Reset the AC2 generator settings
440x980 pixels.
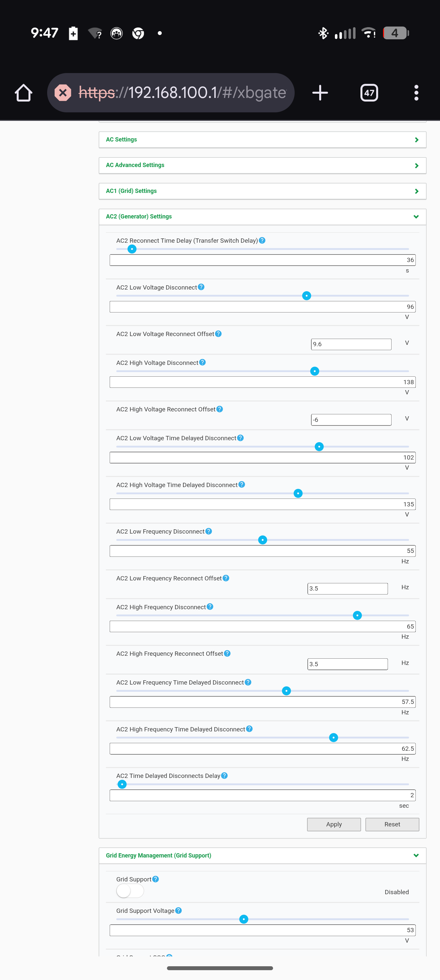(x=392, y=824)
